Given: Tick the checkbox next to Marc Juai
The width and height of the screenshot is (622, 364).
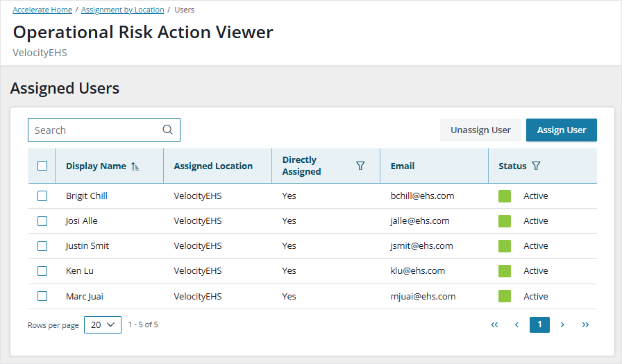Looking at the screenshot, I should coord(42,296).
